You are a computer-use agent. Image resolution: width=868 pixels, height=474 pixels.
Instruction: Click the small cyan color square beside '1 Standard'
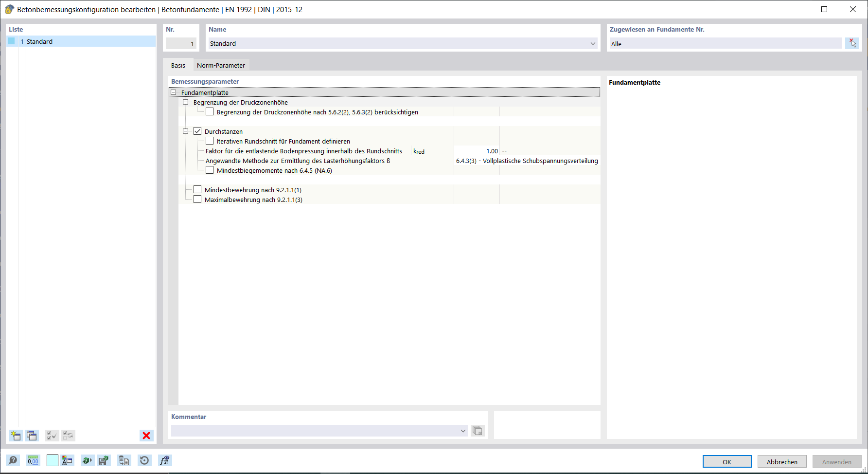[11, 41]
